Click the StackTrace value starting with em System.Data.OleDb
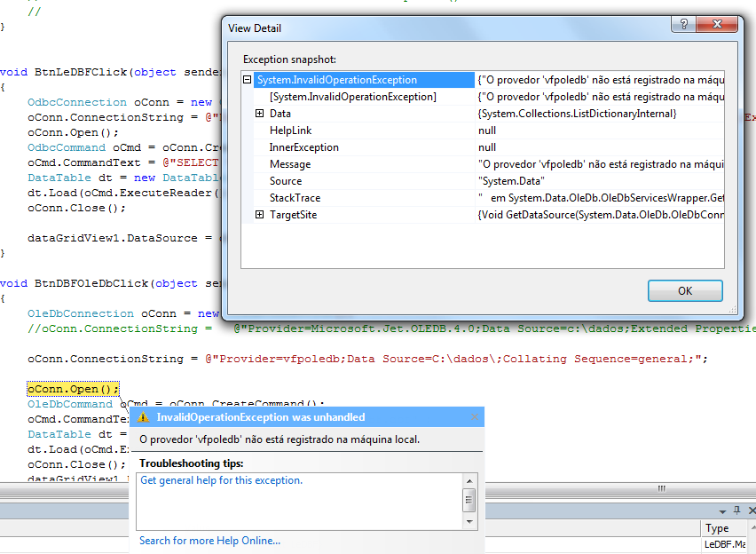756x554 pixels. click(x=601, y=198)
